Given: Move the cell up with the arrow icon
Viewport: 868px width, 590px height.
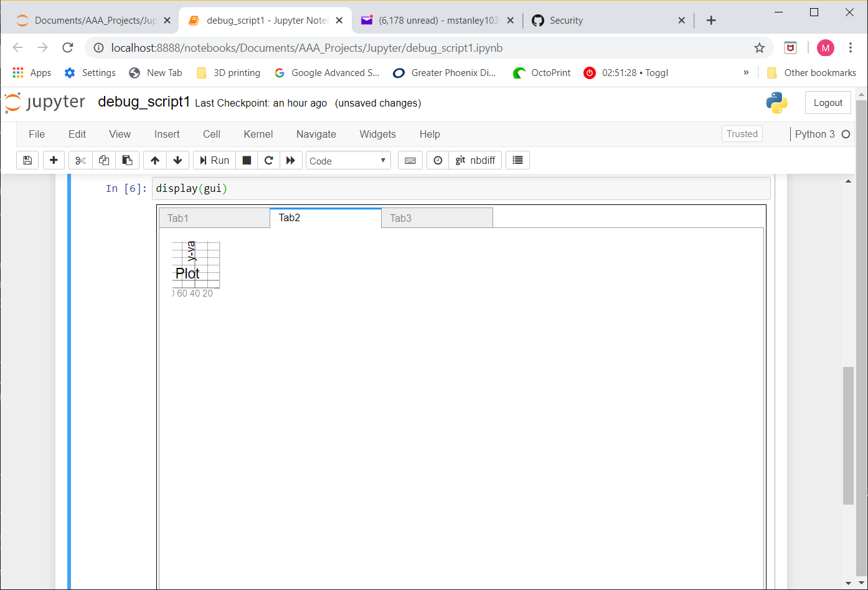Looking at the screenshot, I should [x=154, y=160].
